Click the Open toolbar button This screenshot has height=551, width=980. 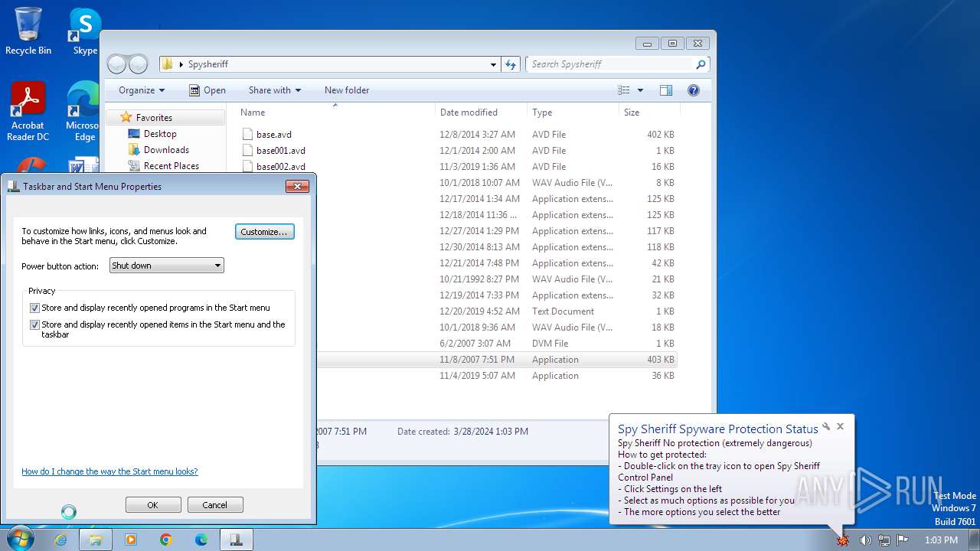[x=207, y=90]
